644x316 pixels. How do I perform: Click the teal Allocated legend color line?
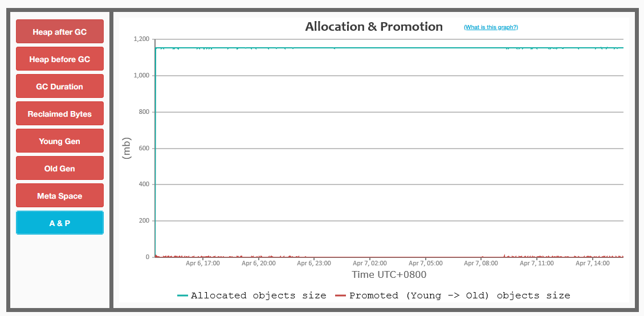(x=183, y=295)
